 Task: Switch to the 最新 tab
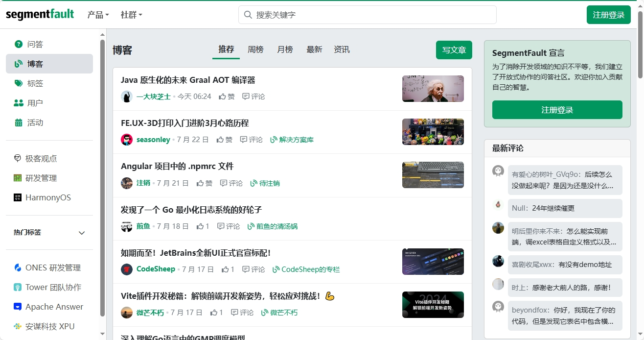[x=314, y=49]
